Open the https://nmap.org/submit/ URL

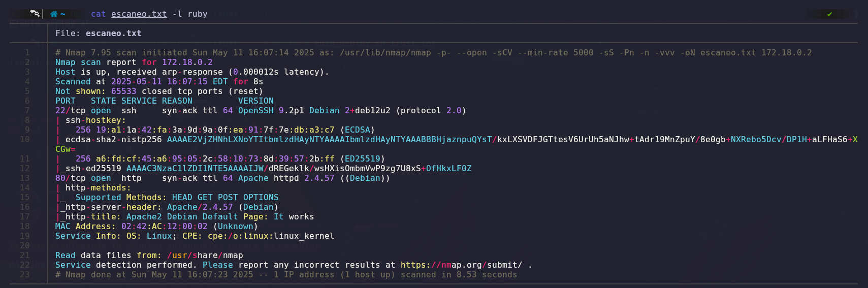tap(461, 265)
